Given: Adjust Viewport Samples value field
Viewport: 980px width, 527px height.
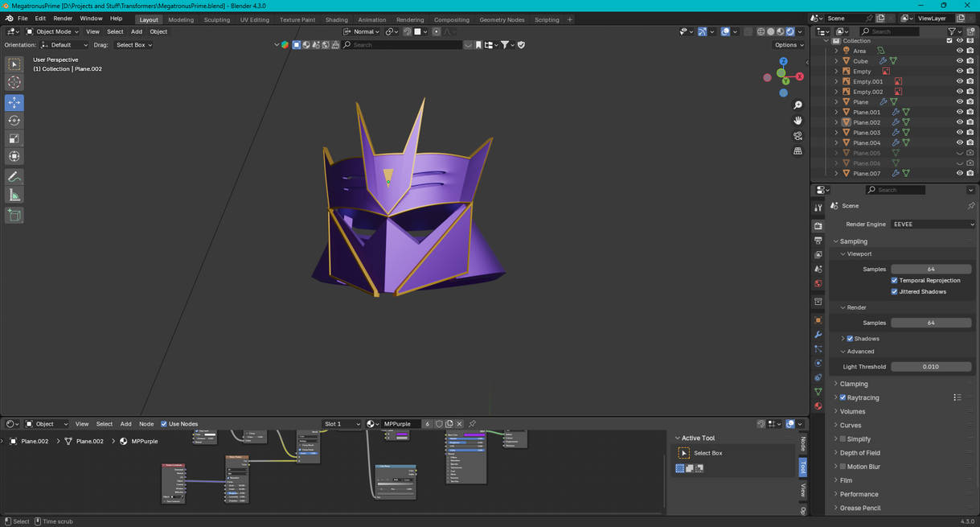Looking at the screenshot, I should 931,270.
